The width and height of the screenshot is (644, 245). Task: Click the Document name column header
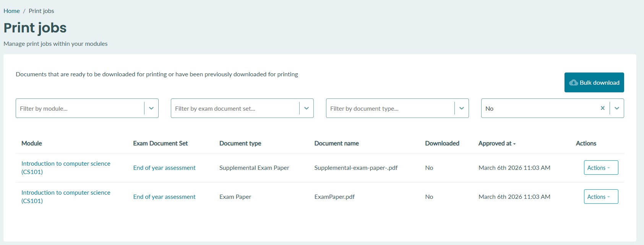337,143
